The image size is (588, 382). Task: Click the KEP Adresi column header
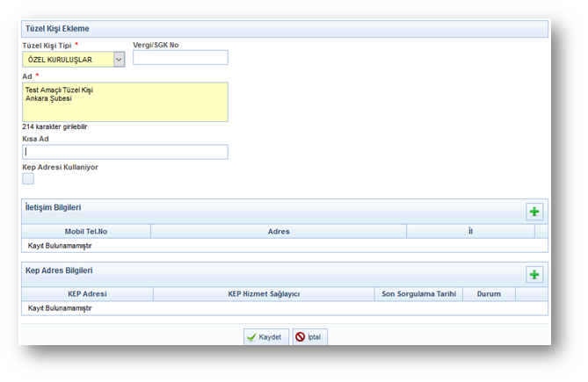87,294
